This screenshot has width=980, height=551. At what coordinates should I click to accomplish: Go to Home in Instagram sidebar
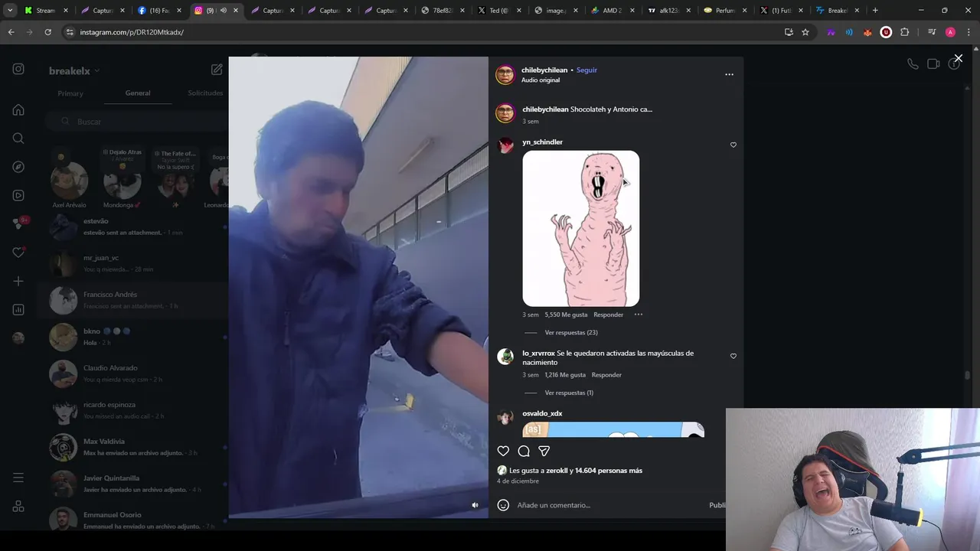tap(18, 109)
